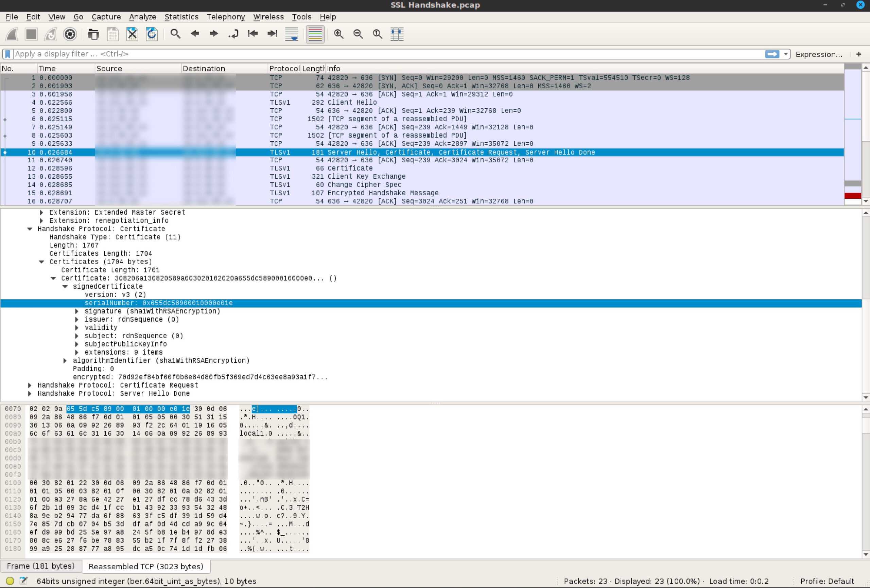Click the zoom out icon
Screen dimensions: 870x588
[358, 34]
